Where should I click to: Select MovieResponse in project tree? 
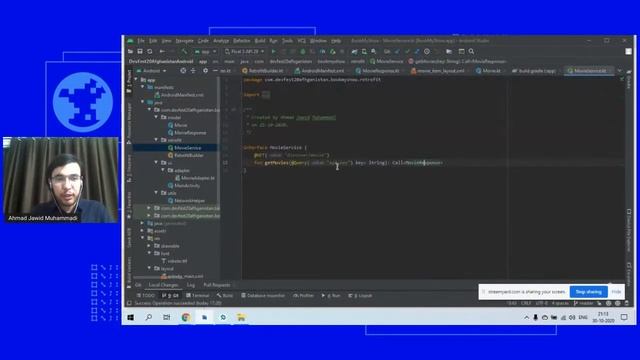187,133
